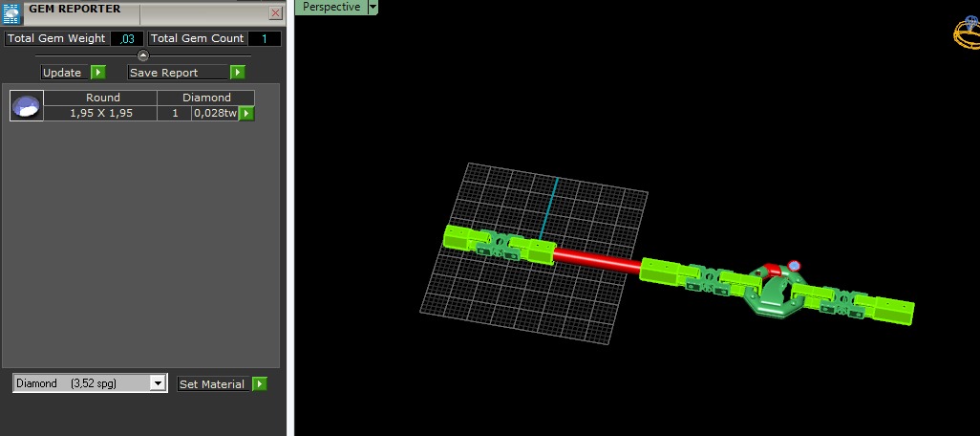Click the green arrow next to Set Material
This screenshot has height=436, width=980.
tap(260, 384)
